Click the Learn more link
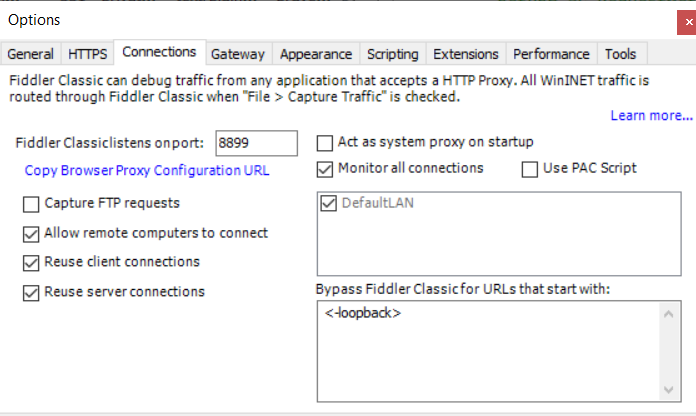696x416 pixels. (x=651, y=116)
